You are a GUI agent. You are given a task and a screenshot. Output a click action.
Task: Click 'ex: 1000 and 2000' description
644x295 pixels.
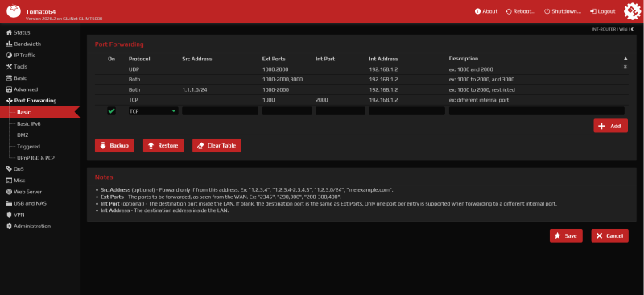click(x=471, y=69)
